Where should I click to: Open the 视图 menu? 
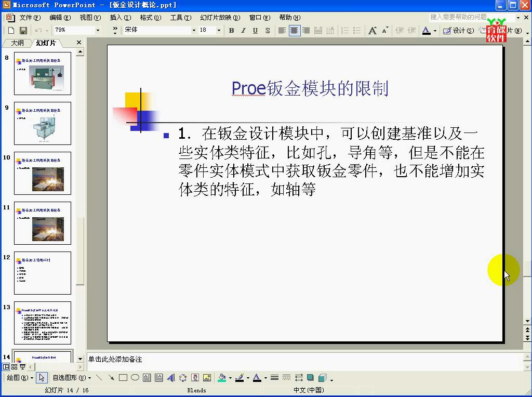[x=90, y=18]
